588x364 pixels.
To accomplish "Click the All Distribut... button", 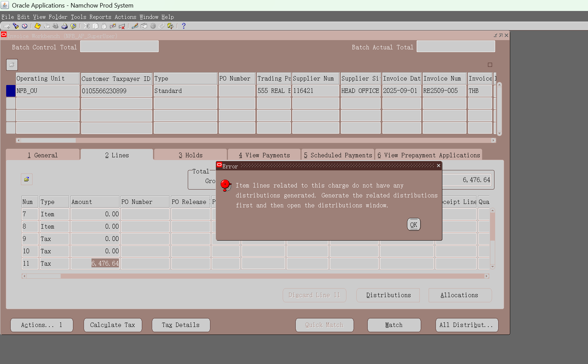I will coord(467,325).
